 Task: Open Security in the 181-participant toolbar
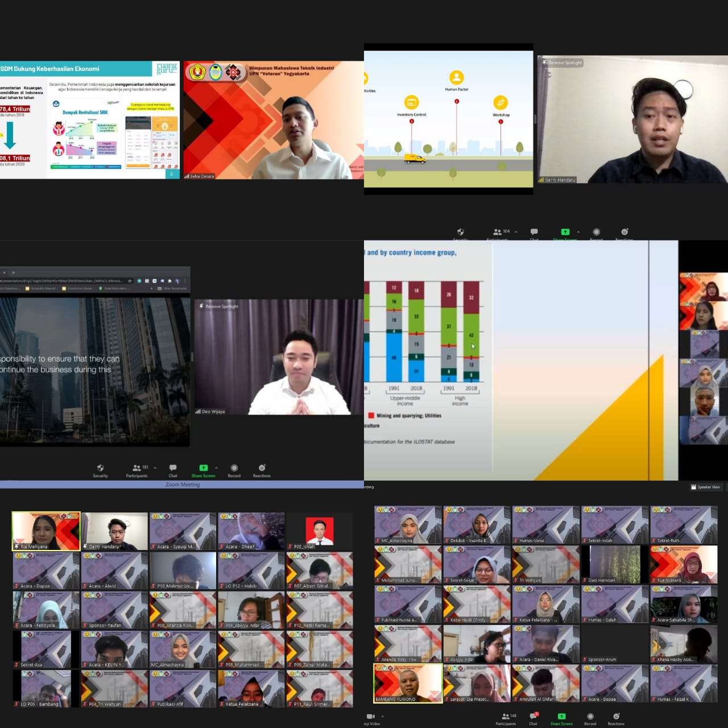(x=100, y=470)
